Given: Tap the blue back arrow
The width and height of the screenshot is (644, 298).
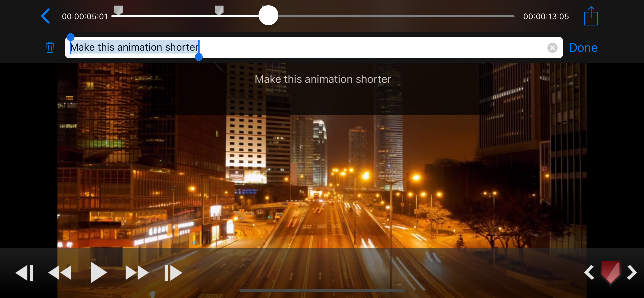Looking at the screenshot, I should pos(46,16).
